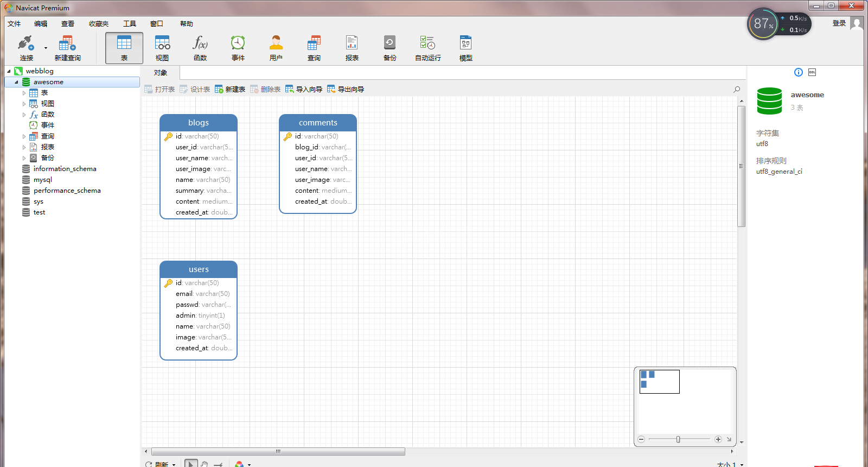The image size is (868, 467).
Task: Click 删除表 delete table button
Action: (265, 89)
